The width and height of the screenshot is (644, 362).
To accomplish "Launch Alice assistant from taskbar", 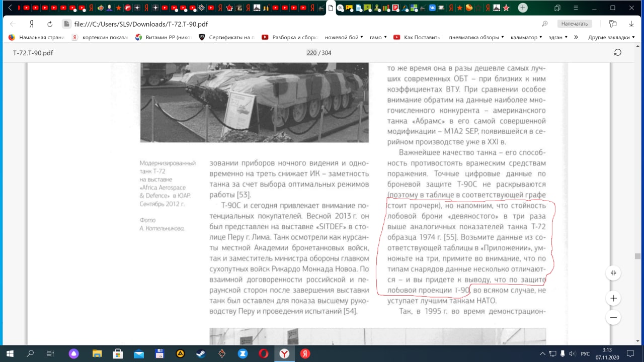I will click(x=74, y=353).
